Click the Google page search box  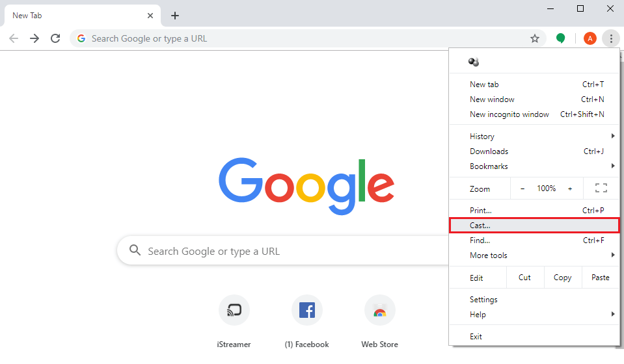[x=283, y=251]
